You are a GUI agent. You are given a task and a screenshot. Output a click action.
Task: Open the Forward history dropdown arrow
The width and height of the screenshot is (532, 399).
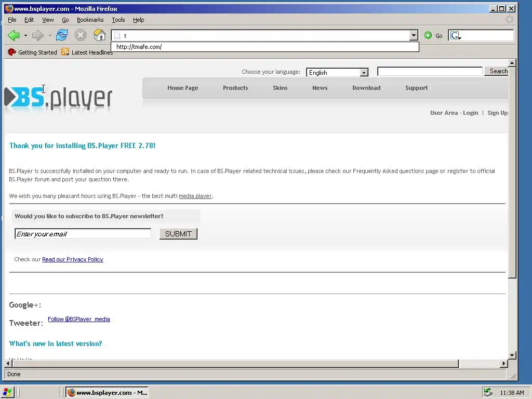[50, 35]
